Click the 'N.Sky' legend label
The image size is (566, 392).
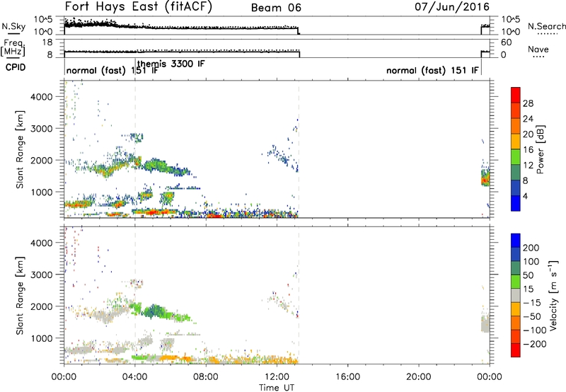tap(13, 26)
